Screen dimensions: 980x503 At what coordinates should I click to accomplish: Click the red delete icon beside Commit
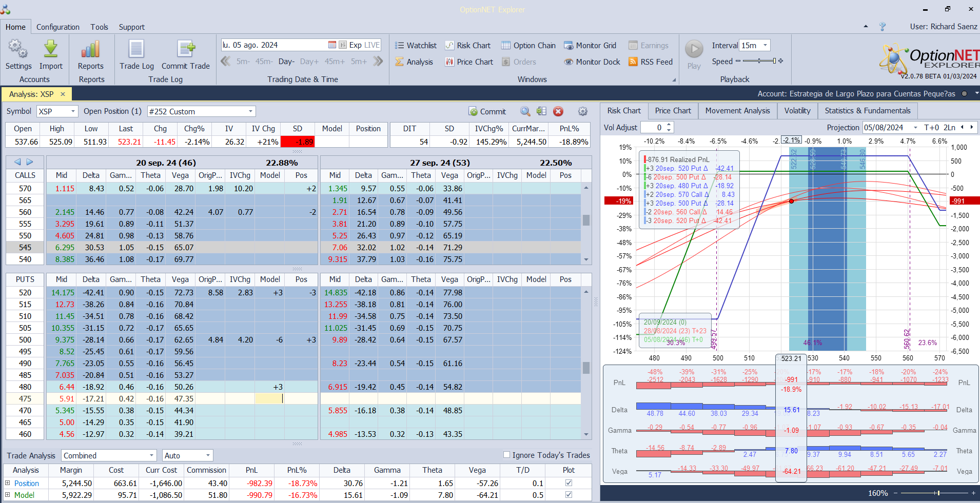point(558,111)
